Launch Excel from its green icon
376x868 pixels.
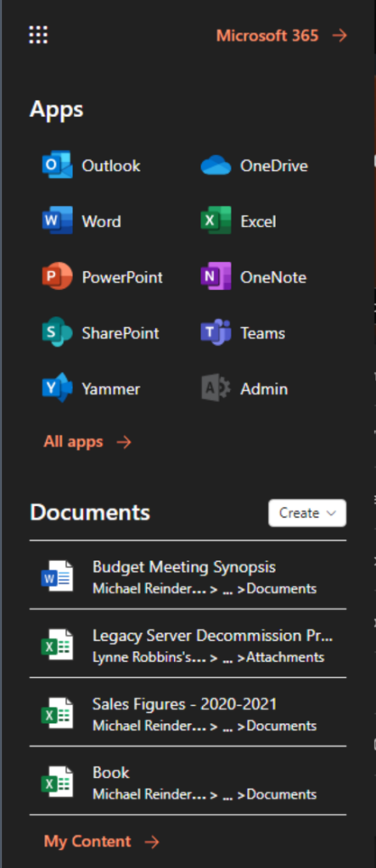click(x=216, y=221)
